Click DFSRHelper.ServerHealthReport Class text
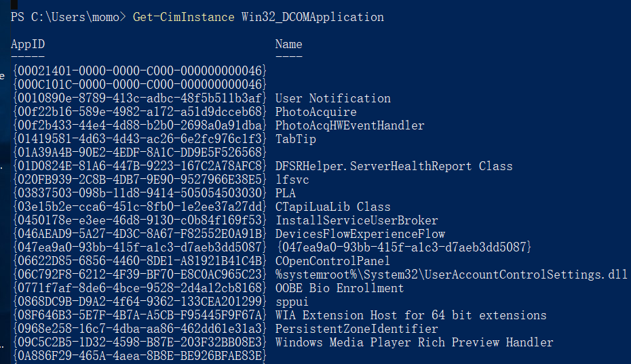 pyautogui.click(x=394, y=166)
